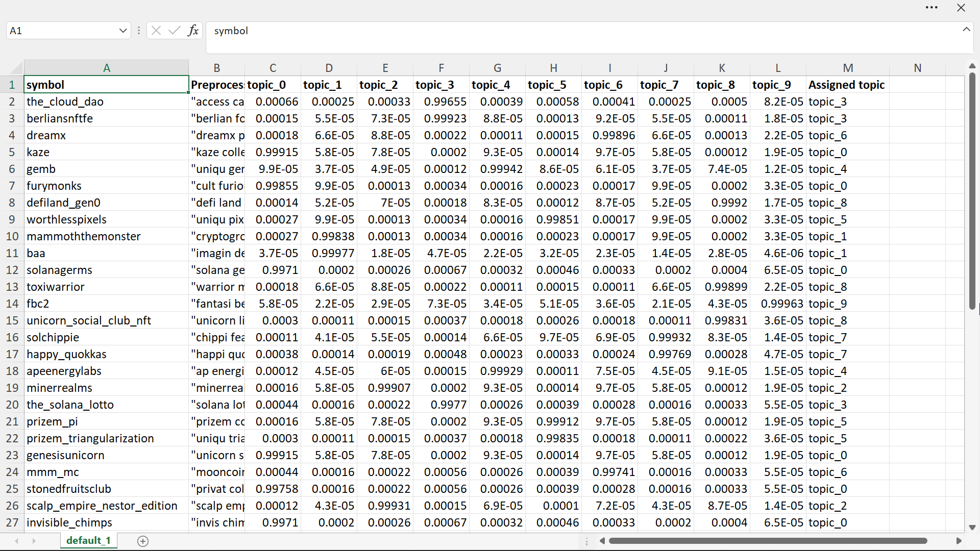Select column M header
The width and height of the screenshot is (980, 551).
[x=847, y=68]
